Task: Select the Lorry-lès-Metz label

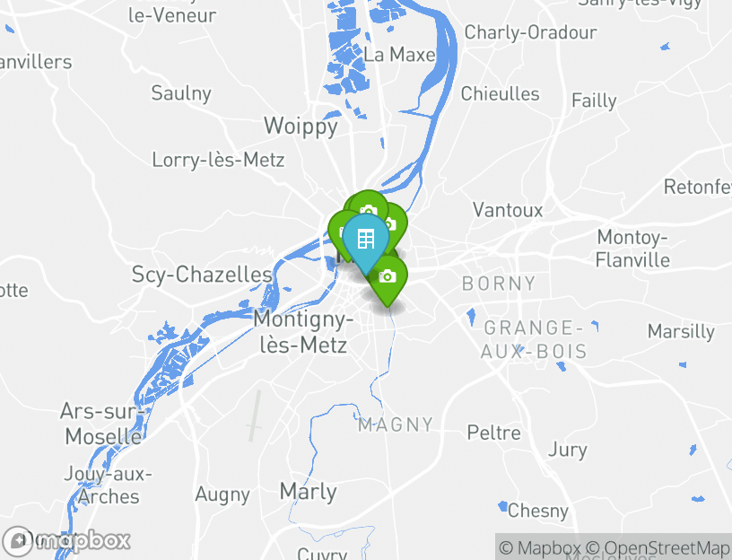Action: tap(218, 161)
